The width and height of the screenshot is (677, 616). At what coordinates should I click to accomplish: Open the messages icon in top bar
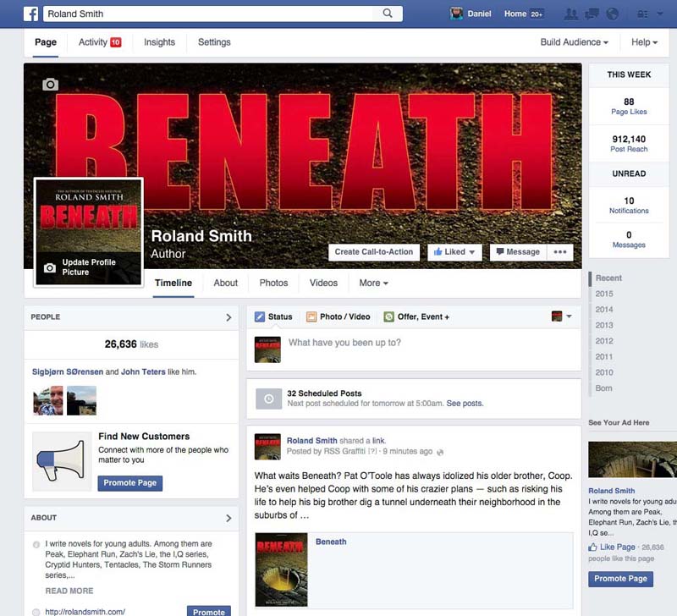(x=592, y=14)
